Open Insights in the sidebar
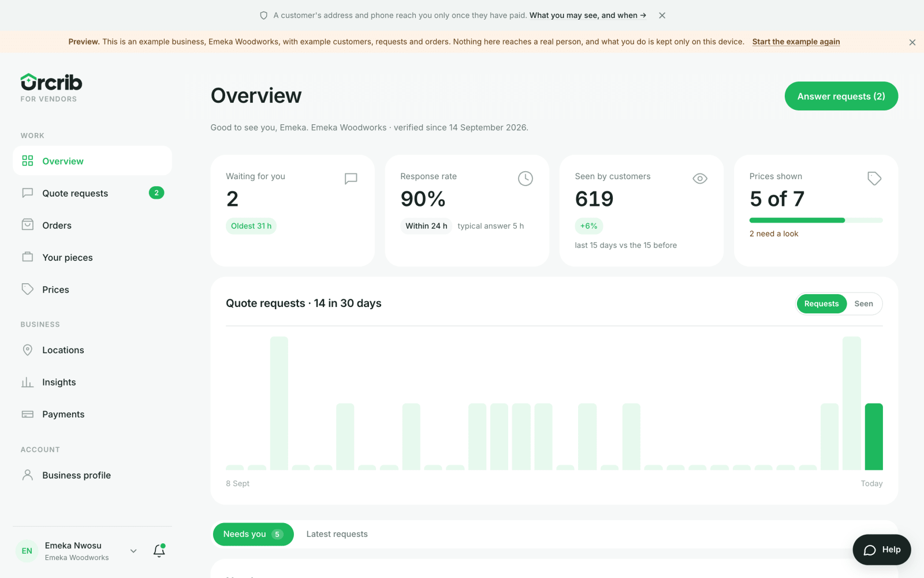The width and height of the screenshot is (924, 578). pyautogui.click(x=92, y=382)
